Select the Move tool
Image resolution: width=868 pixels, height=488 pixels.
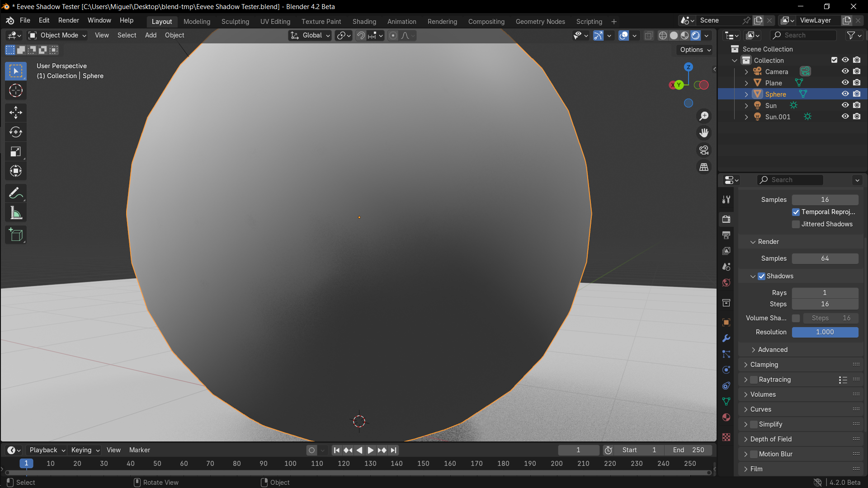[16, 113]
